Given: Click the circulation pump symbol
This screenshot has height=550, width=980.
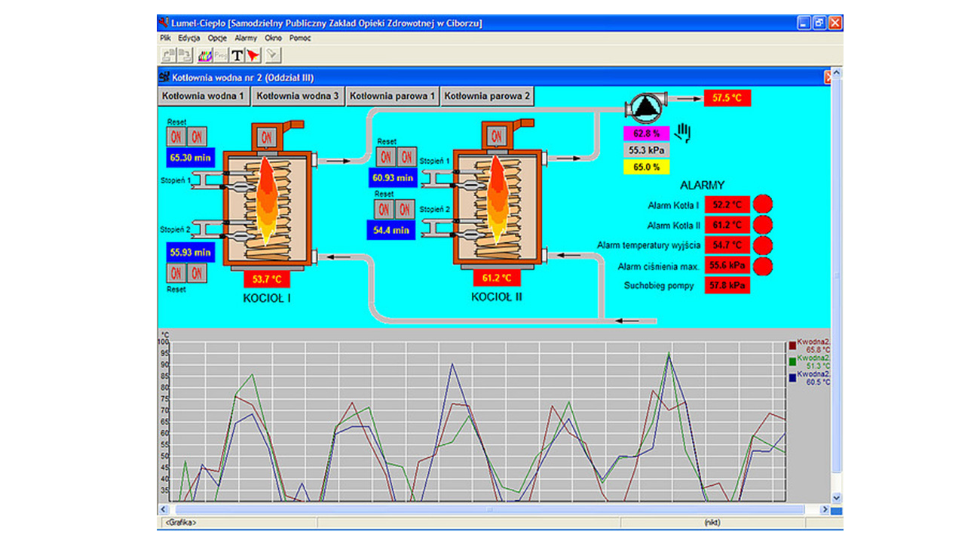Looking at the screenshot, I should [645, 106].
